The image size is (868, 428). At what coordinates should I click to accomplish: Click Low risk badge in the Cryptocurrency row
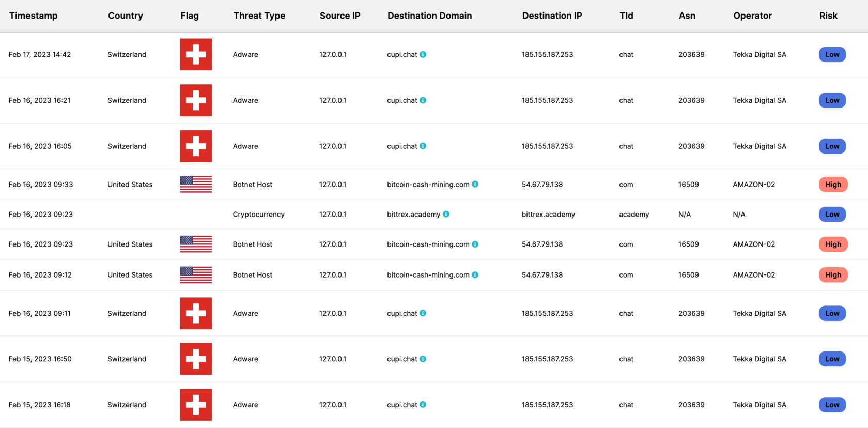pyautogui.click(x=832, y=214)
